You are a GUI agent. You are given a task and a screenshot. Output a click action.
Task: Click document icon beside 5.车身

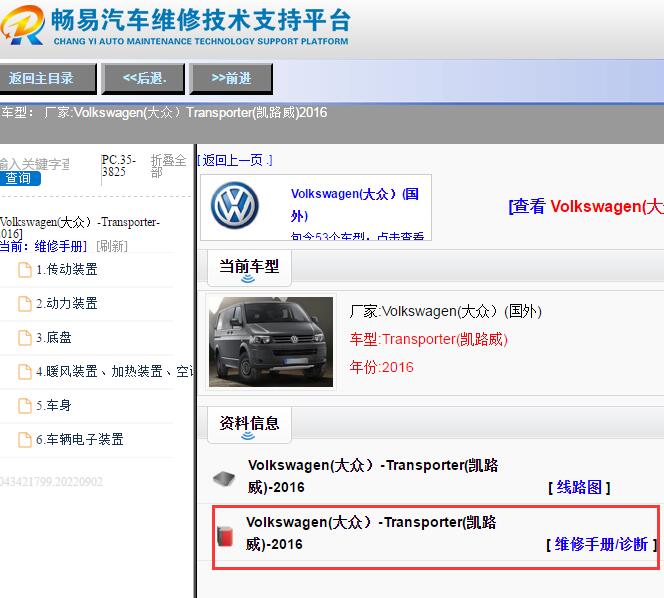[25, 405]
